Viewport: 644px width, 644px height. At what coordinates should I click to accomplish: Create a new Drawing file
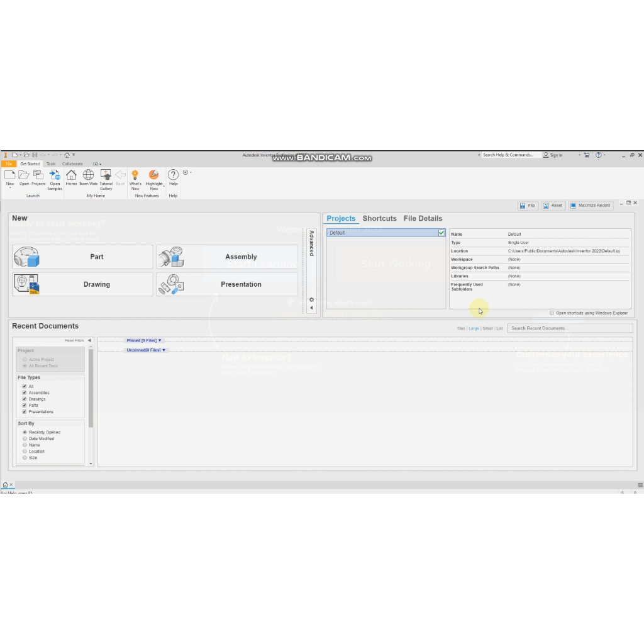pyautogui.click(x=82, y=284)
